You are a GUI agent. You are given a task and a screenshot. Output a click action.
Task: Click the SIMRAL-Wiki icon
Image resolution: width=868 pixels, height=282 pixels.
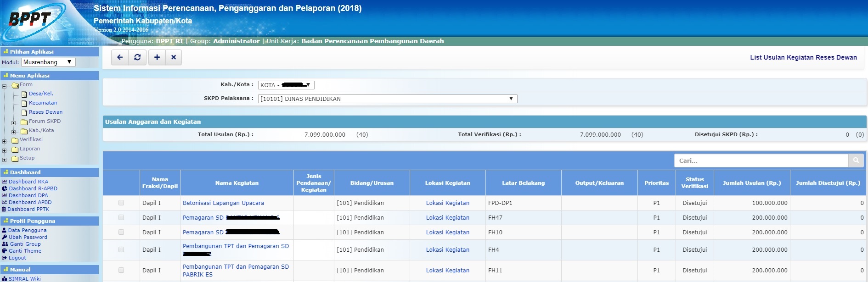(5, 279)
